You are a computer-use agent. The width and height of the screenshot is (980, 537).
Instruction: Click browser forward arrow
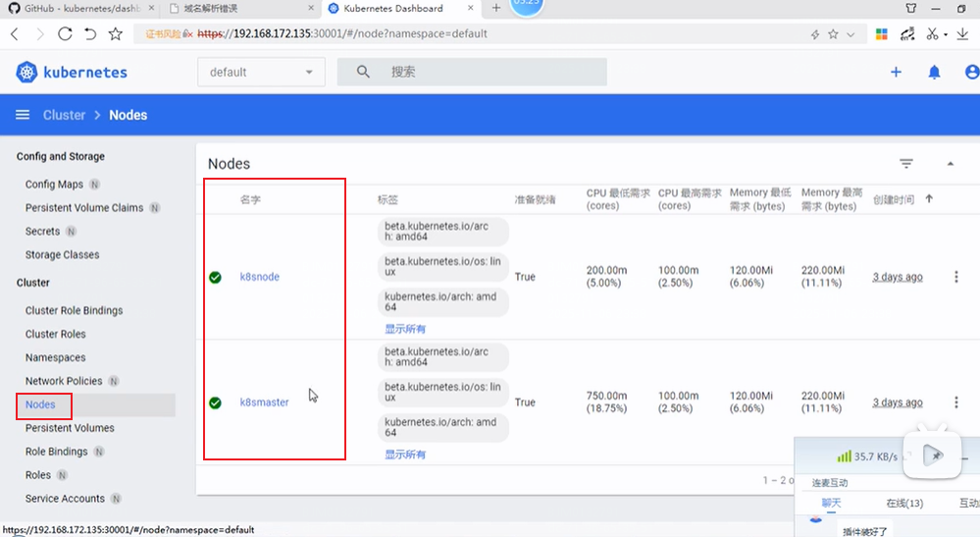click(x=40, y=33)
